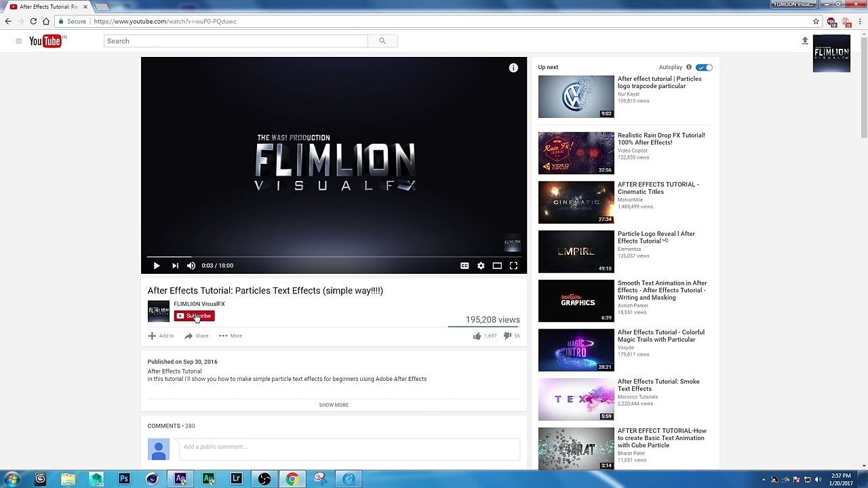Open the YouTube upload icon

point(805,41)
